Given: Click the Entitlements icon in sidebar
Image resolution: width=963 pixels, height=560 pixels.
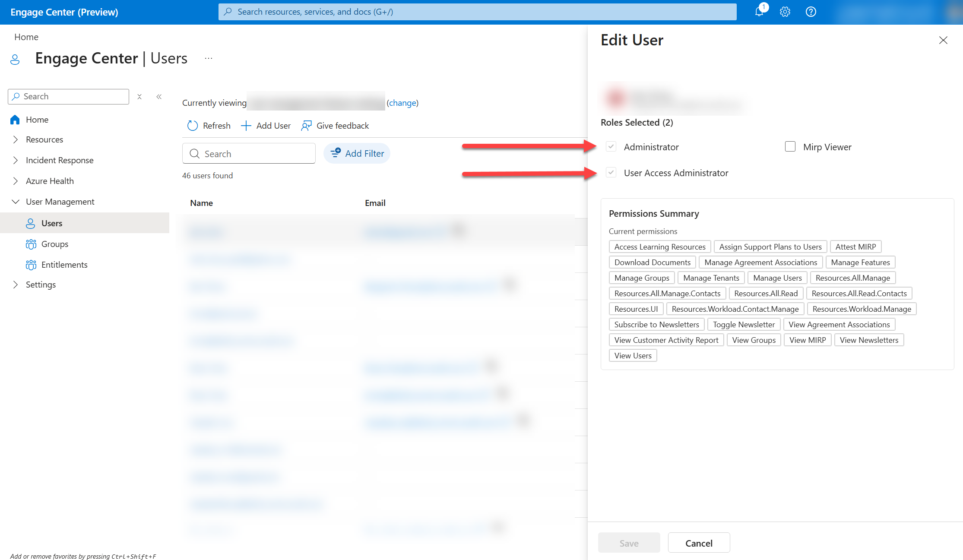Looking at the screenshot, I should 31,265.
